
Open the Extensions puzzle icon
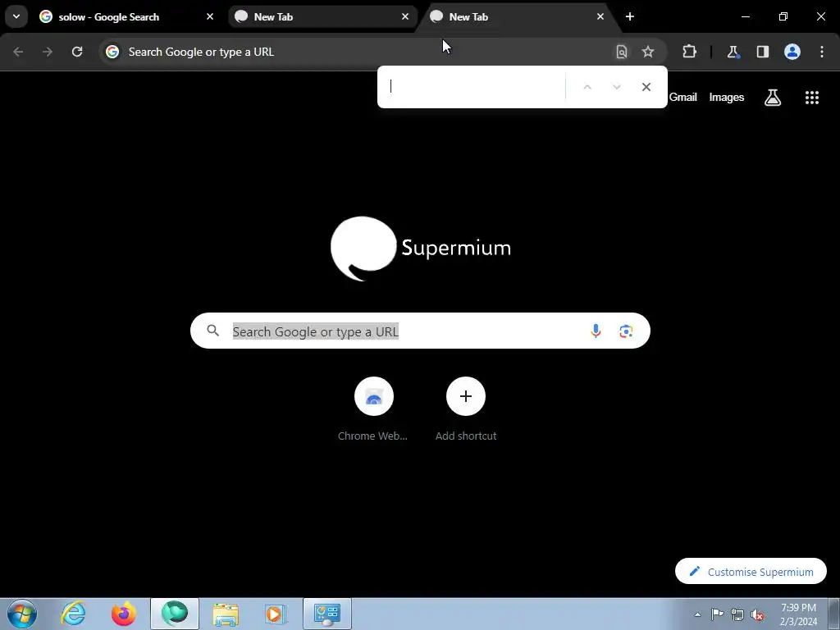(689, 52)
